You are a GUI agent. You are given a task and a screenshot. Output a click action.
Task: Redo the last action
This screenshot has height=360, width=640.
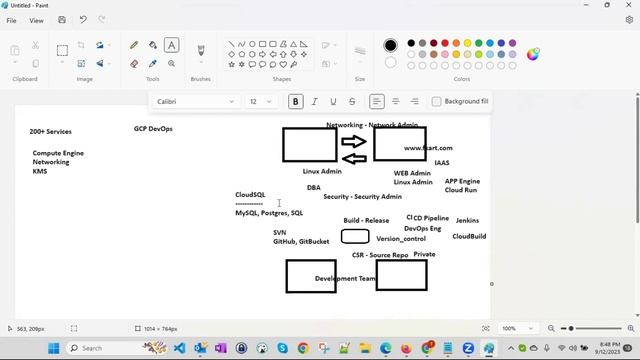(x=102, y=20)
